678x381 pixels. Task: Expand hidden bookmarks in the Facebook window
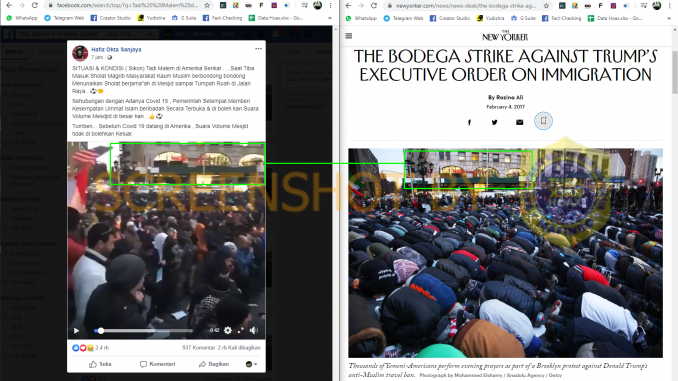[330, 18]
